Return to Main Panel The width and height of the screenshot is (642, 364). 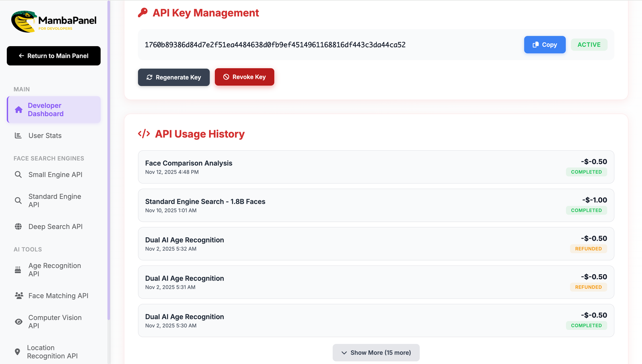(53, 56)
